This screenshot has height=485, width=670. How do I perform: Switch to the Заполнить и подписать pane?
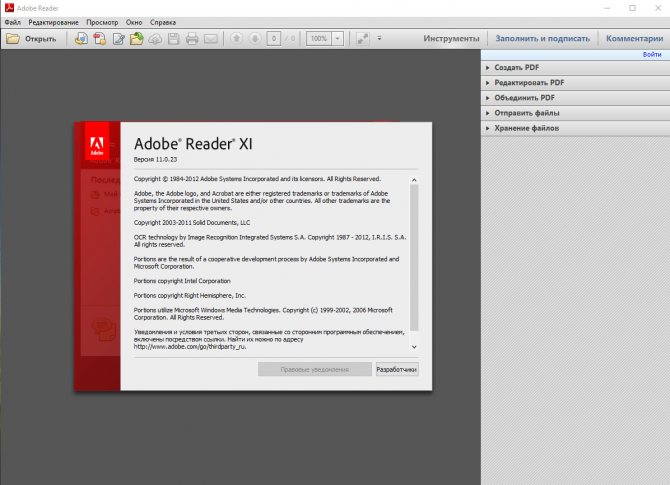[x=543, y=38]
